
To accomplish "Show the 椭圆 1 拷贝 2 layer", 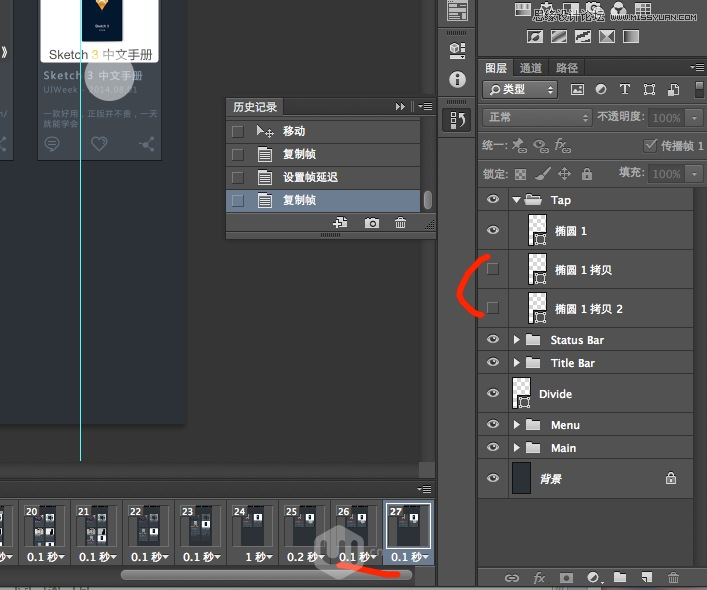I will [x=493, y=308].
